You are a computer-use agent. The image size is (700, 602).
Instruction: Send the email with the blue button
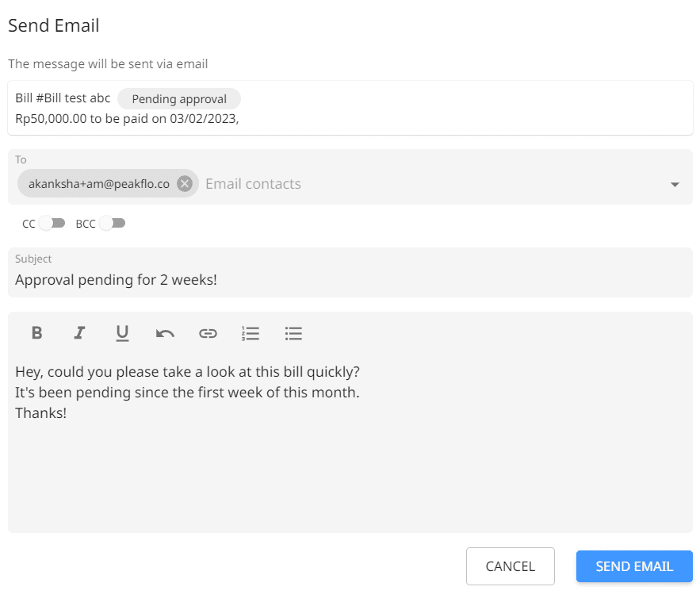click(x=634, y=566)
